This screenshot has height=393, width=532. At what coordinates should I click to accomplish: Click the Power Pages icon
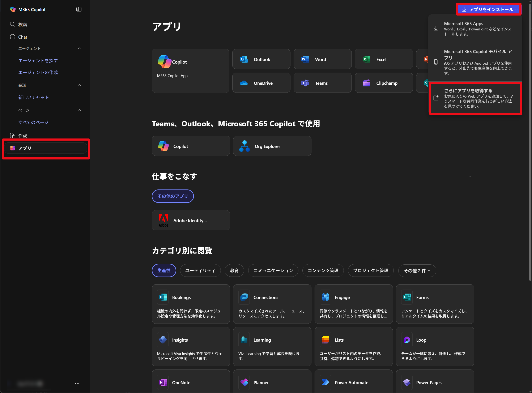(x=407, y=382)
